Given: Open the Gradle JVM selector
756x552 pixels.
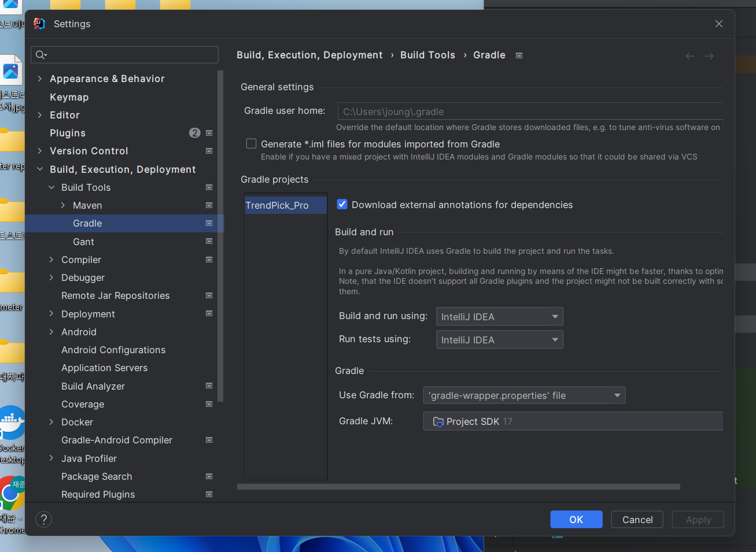Looking at the screenshot, I should click(x=573, y=421).
